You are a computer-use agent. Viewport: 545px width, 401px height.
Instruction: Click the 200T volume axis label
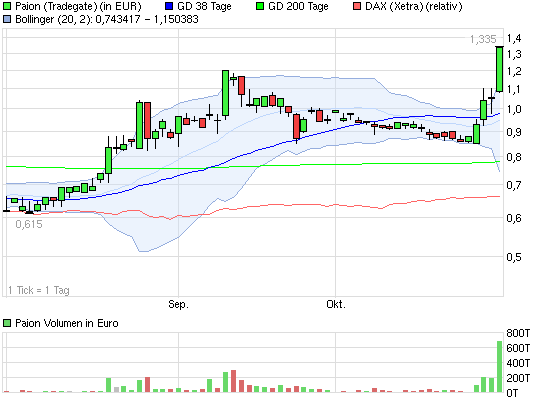(x=518, y=378)
